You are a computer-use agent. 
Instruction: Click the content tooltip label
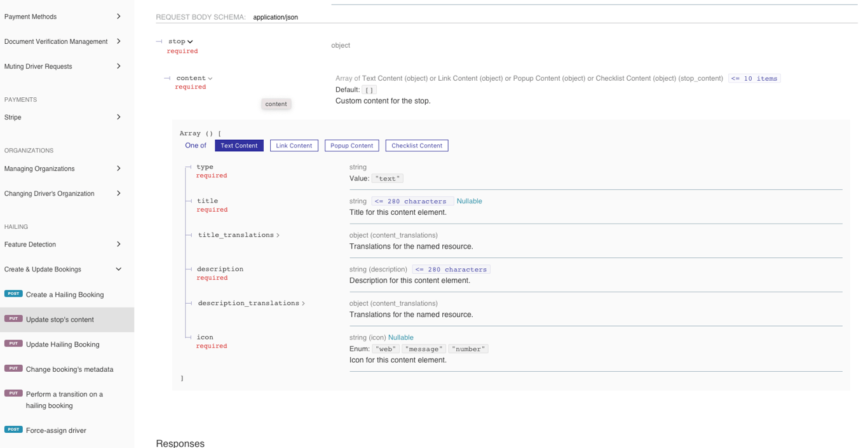(276, 104)
